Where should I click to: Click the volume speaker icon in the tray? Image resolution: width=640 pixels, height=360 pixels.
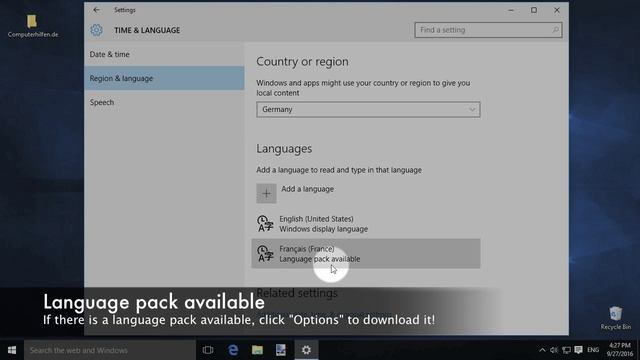coord(554,350)
